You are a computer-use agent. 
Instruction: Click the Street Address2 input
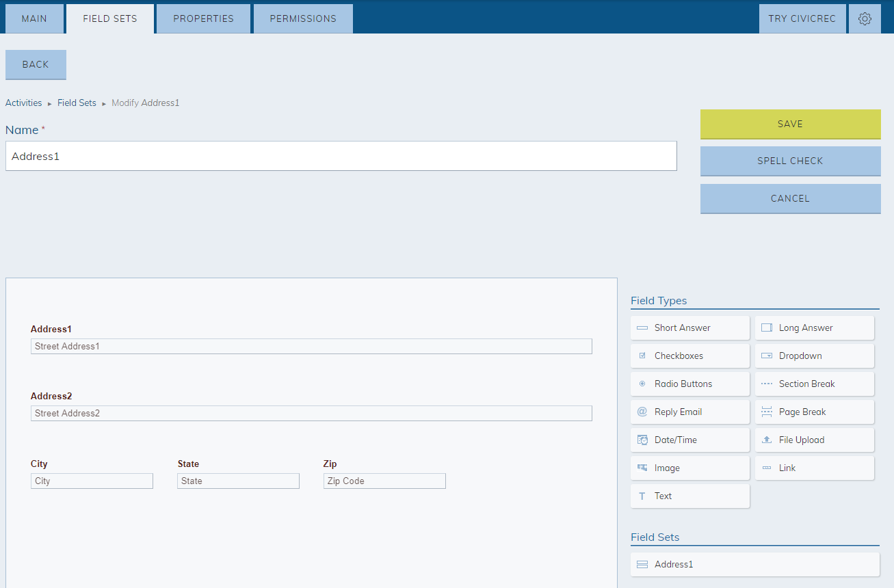(x=311, y=414)
